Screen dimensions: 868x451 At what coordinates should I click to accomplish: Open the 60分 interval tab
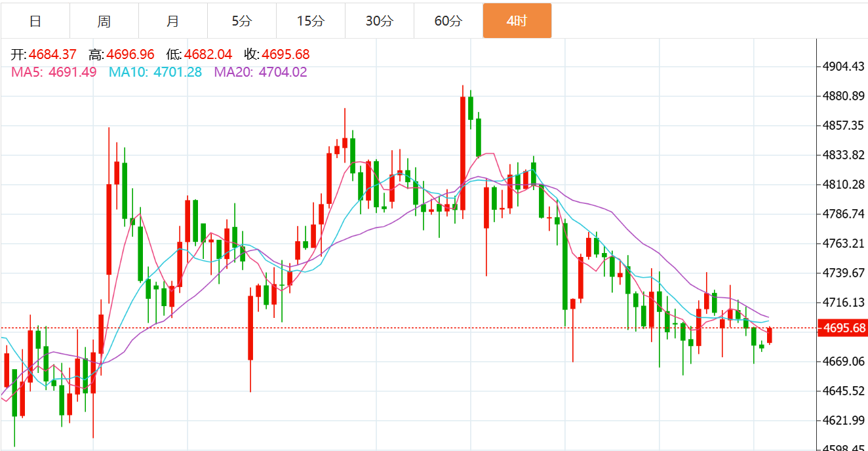click(x=448, y=21)
